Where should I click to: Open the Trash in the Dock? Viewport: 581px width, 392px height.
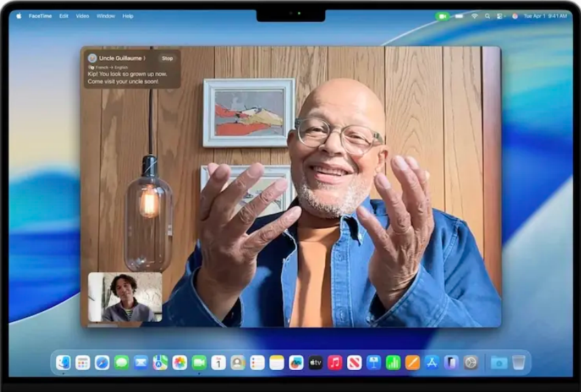[x=518, y=362]
